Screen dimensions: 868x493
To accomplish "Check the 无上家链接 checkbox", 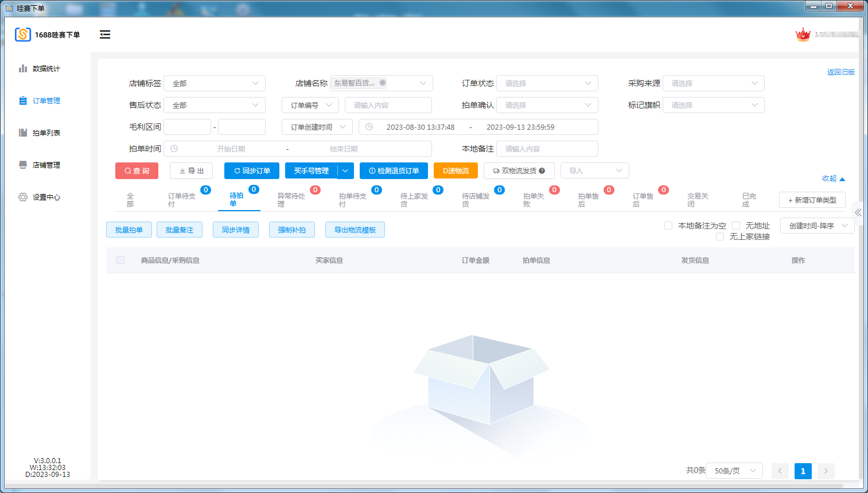I will click(720, 236).
